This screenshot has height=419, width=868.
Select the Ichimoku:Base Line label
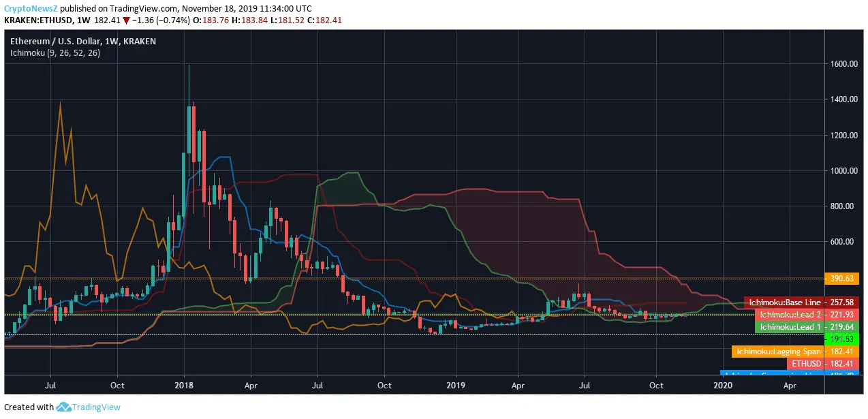[784, 302]
